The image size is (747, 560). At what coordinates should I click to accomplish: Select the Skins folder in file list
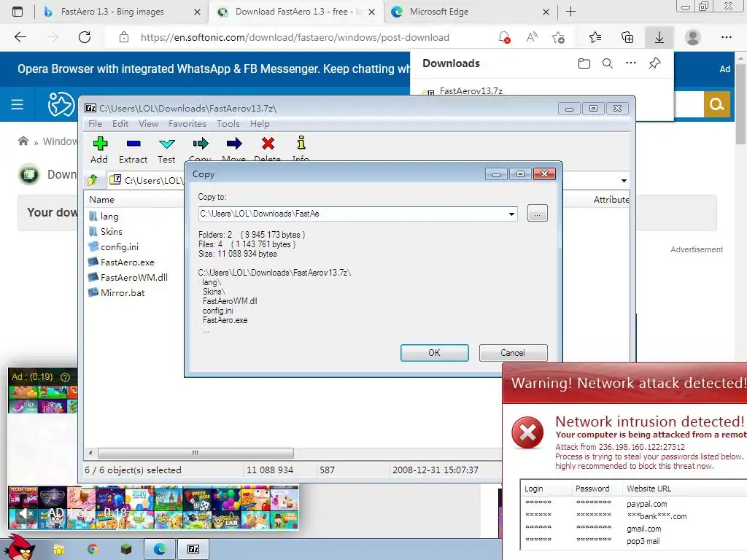[x=111, y=231]
